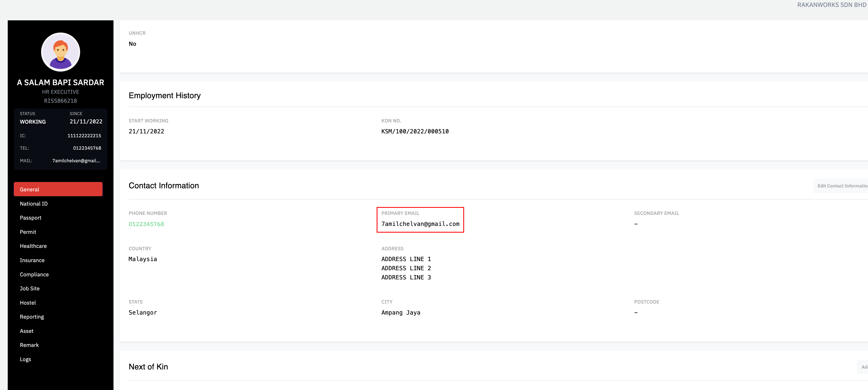
Task: Open the National ID section
Action: point(34,204)
